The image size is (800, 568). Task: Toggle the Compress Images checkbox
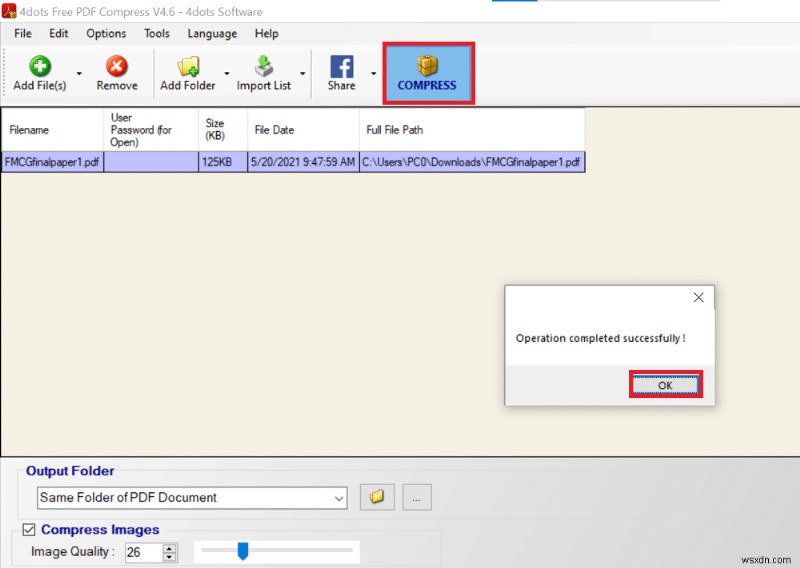tap(29, 530)
